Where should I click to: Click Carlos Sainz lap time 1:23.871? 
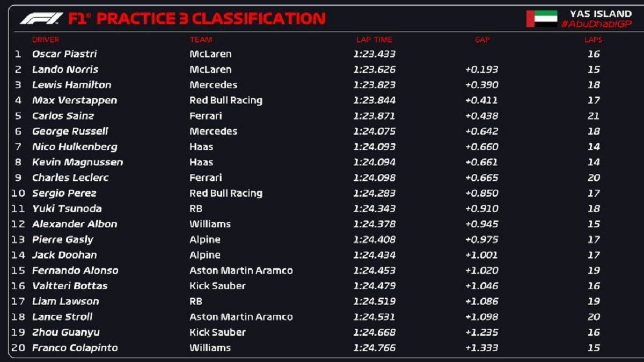pyautogui.click(x=374, y=116)
